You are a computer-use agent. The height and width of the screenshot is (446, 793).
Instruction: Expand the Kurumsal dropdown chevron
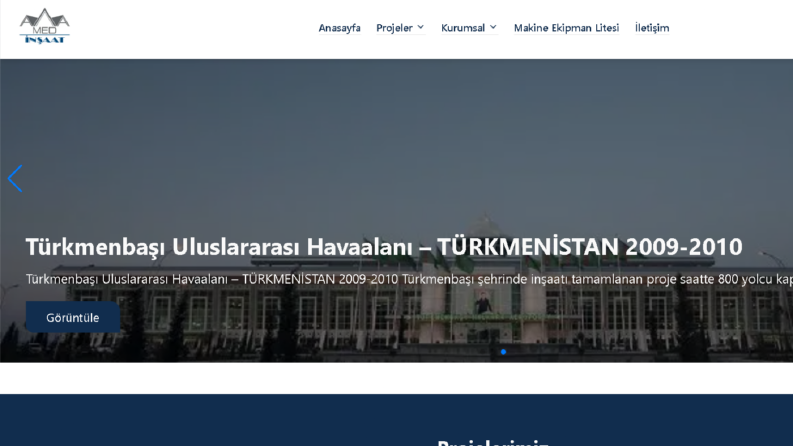coord(493,27)
